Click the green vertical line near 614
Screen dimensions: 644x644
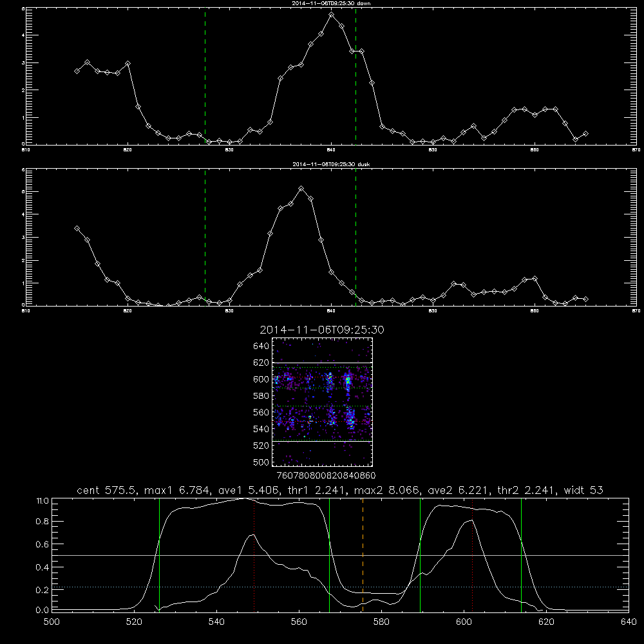[x=521, y=554]
